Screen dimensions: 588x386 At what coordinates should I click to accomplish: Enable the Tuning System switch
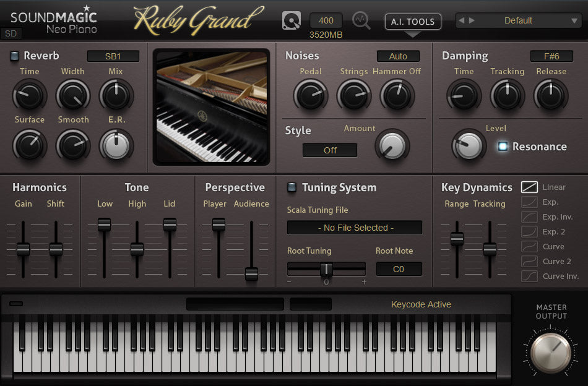coord(292,187)
